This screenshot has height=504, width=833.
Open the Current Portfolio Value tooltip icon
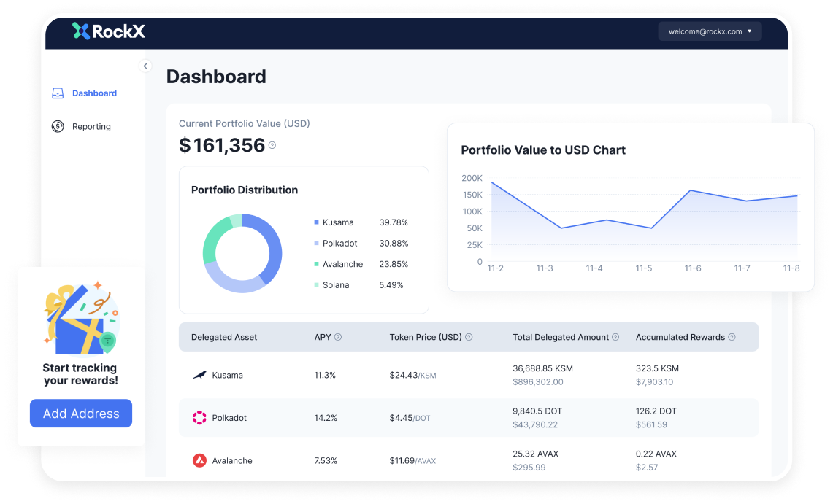[x=273, y=146]
